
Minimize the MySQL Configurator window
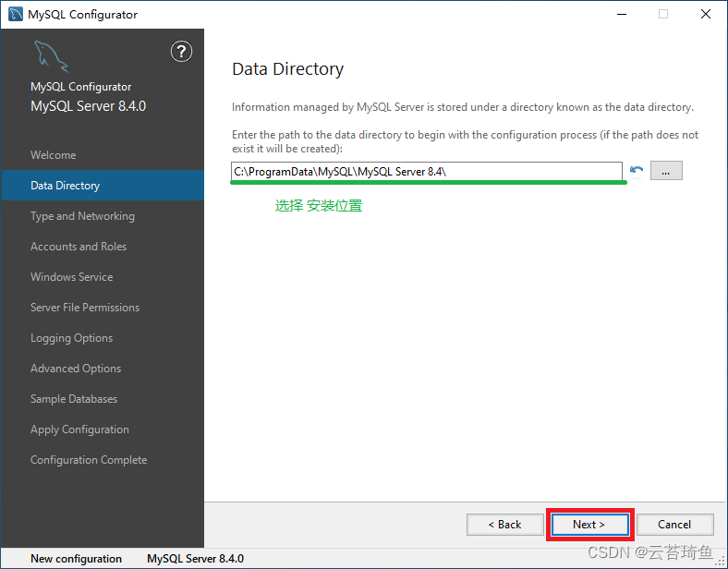(622, 15)
